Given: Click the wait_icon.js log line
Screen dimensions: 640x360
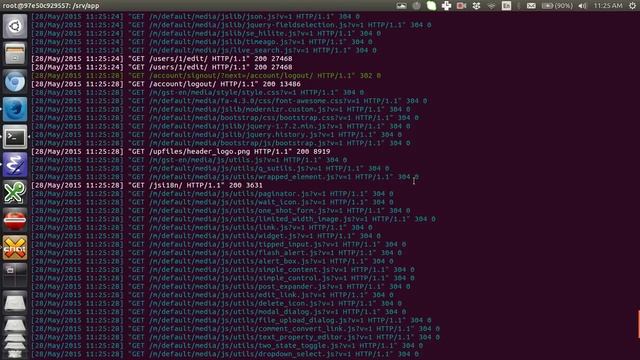Looking at the screenshot, I should pyautogui.click(x=212, y=202).
